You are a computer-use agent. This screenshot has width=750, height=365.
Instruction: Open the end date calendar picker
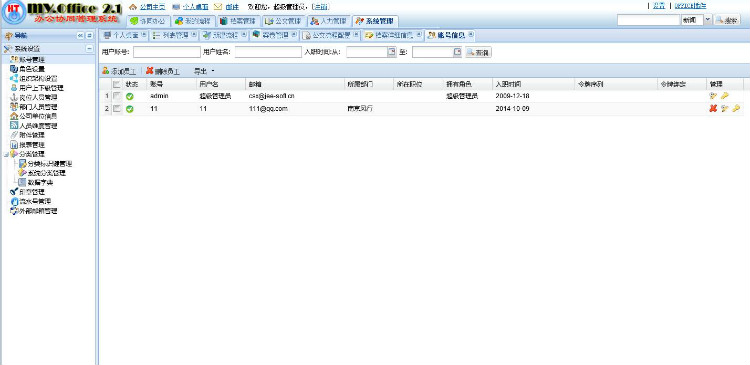[458, 52]
